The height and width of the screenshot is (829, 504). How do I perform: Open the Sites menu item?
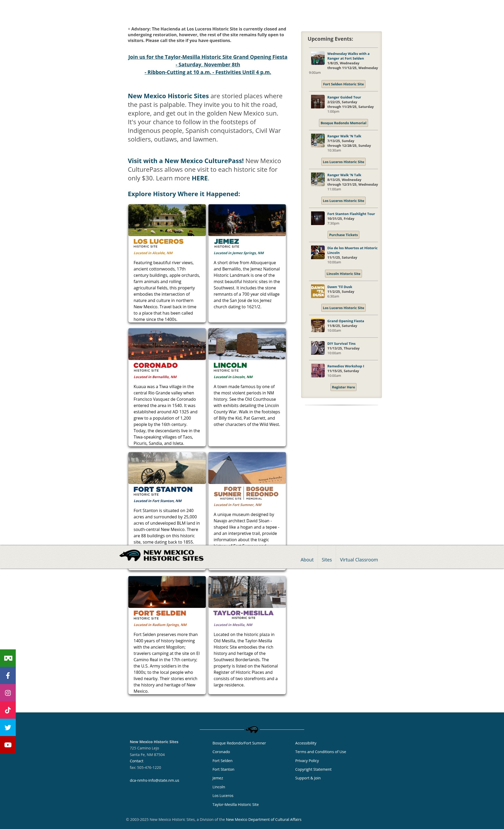click(327, 560)
